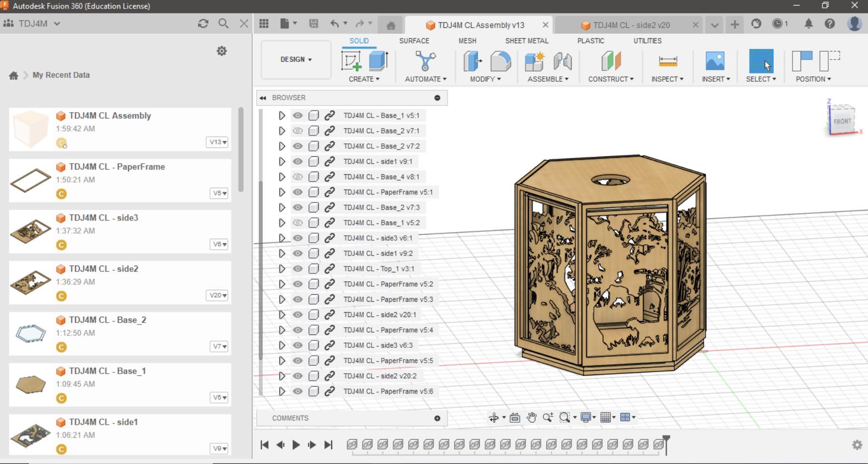
Task: Click the Create Sketch icon
Action: pos(351,61)
